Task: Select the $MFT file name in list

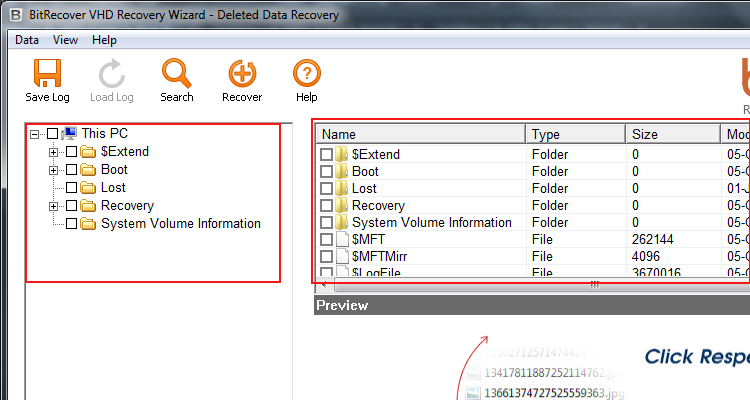Action: (368, 239)
